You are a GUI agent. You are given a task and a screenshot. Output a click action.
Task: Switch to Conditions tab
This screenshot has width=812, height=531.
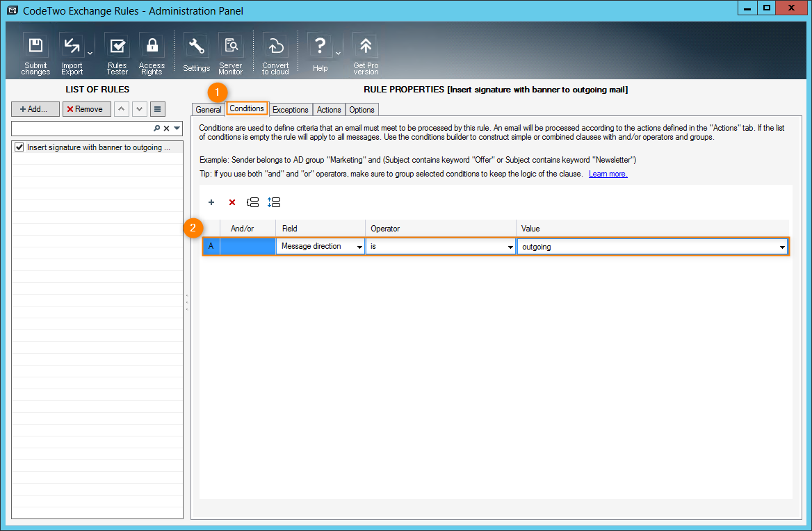tap(247, 108)
